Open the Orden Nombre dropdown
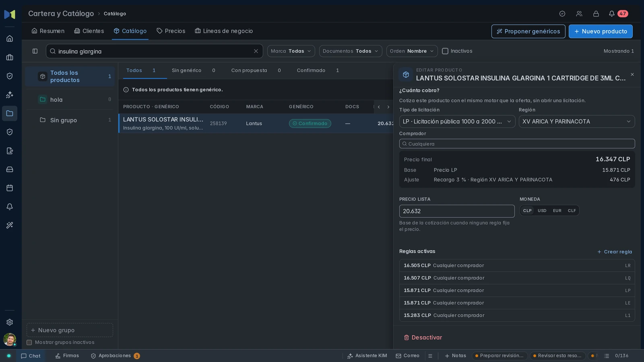644x362 pixels. point(412,51)
